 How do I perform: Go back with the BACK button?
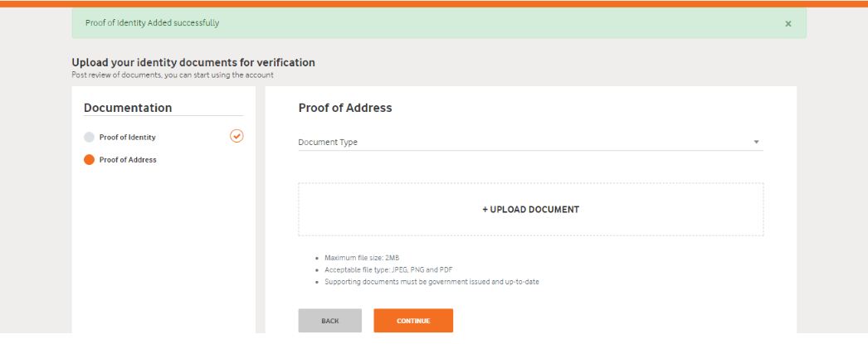click(x=330, y=321)
